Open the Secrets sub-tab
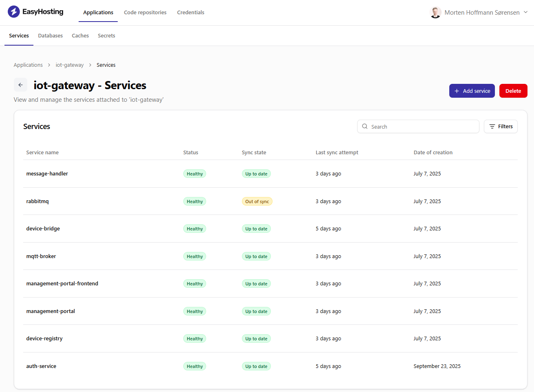The height and width of the screenshot is (392, 534). (106, 36)
